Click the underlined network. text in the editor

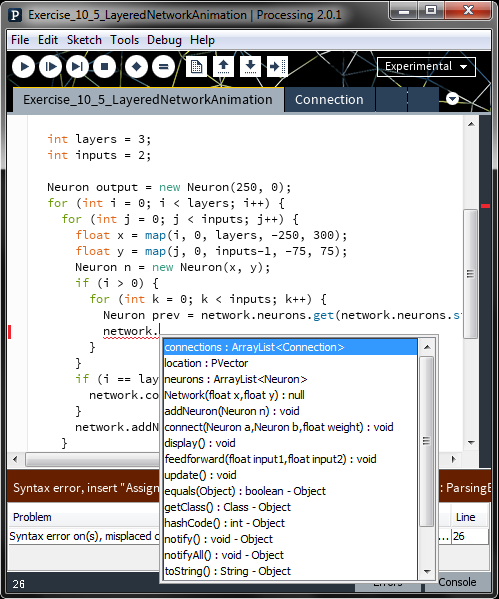point(130,331)
